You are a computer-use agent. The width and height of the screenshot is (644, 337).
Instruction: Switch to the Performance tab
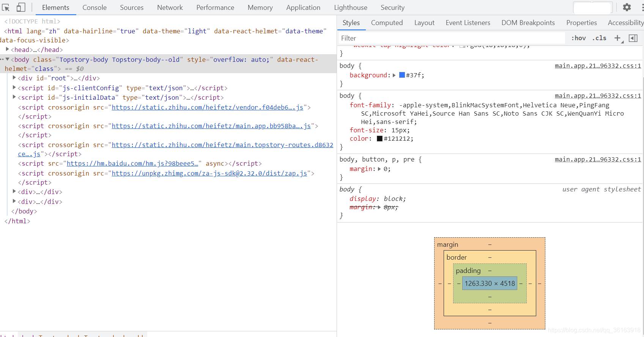click(x=215, y=8)
